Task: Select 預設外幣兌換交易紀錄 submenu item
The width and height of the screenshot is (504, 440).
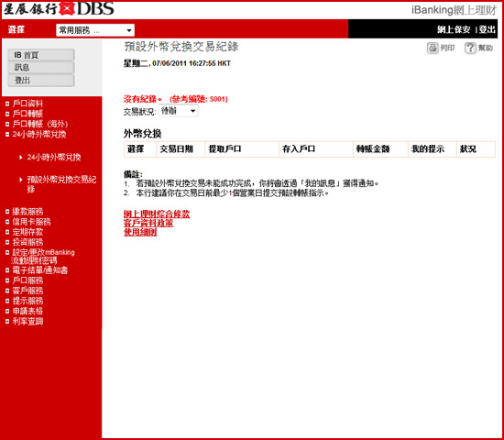Action: 61,184
